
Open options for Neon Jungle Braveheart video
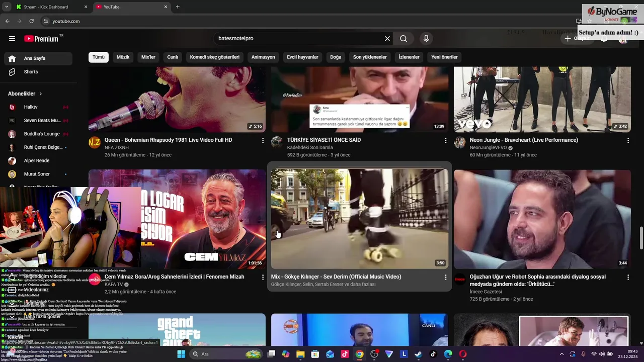pyautogui.click(x=628, y=141)
